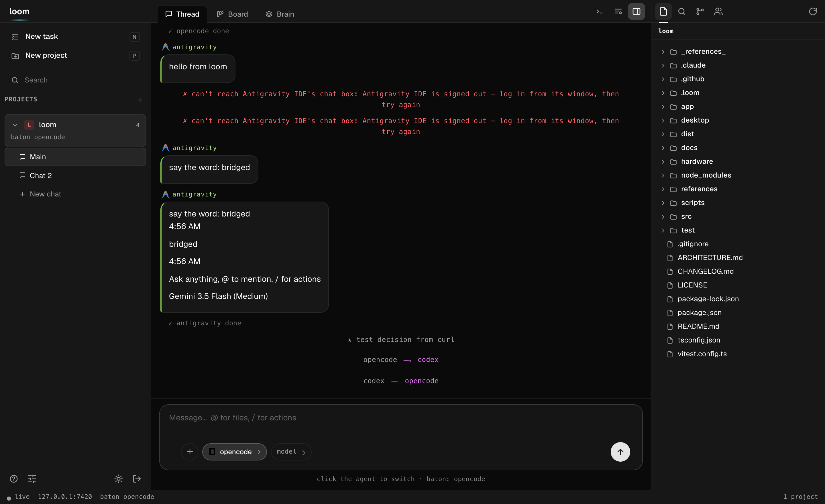Image resolution: width=825 pixels, height=504 pixels.
Task: Toggle the right side panel layout icon
Action: pos(637,12)
